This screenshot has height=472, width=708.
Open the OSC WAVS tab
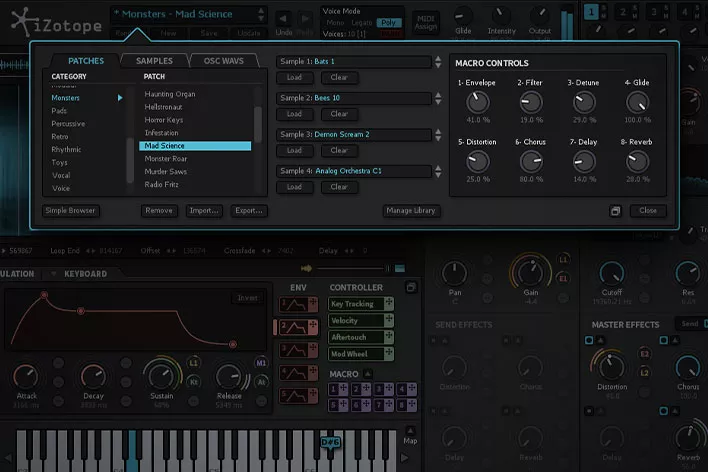pyautogui.click(x=223, y=61)
